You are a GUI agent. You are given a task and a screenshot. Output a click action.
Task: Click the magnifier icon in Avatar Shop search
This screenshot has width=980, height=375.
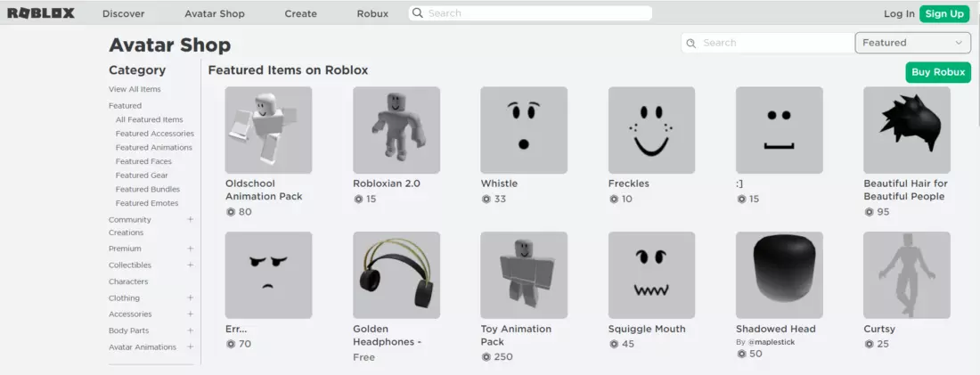pyautogui.click(x=690, y=43)
